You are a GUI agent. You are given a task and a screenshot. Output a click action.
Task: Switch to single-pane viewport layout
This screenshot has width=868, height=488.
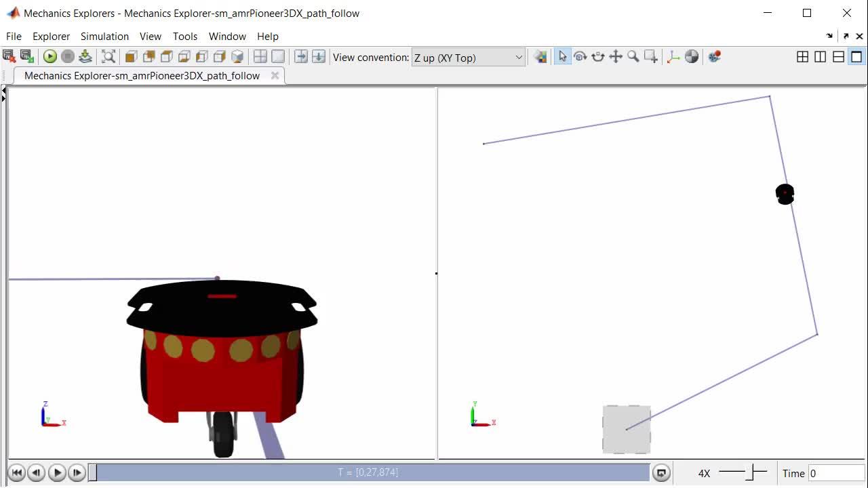pos(856,57)
